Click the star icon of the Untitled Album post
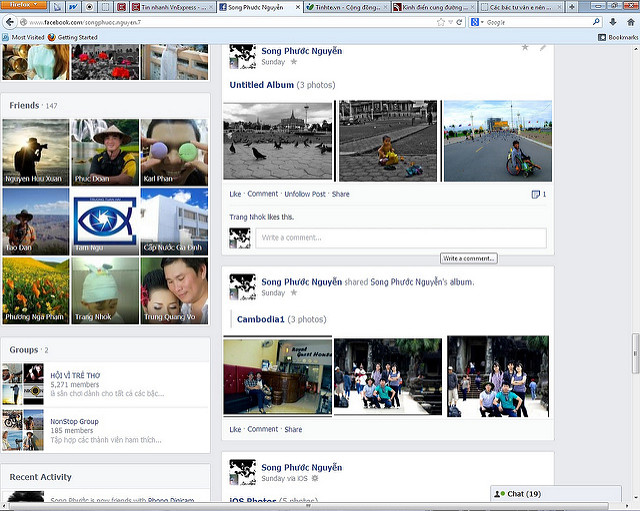The height and width of the screenshot is (511, 640). [x=525, y=47]
